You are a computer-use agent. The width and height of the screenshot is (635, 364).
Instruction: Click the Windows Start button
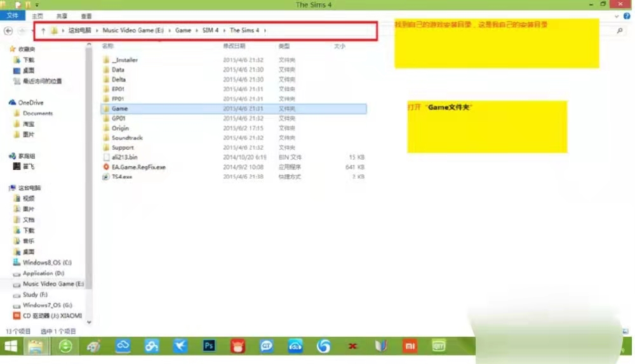[x=11, y=346]
